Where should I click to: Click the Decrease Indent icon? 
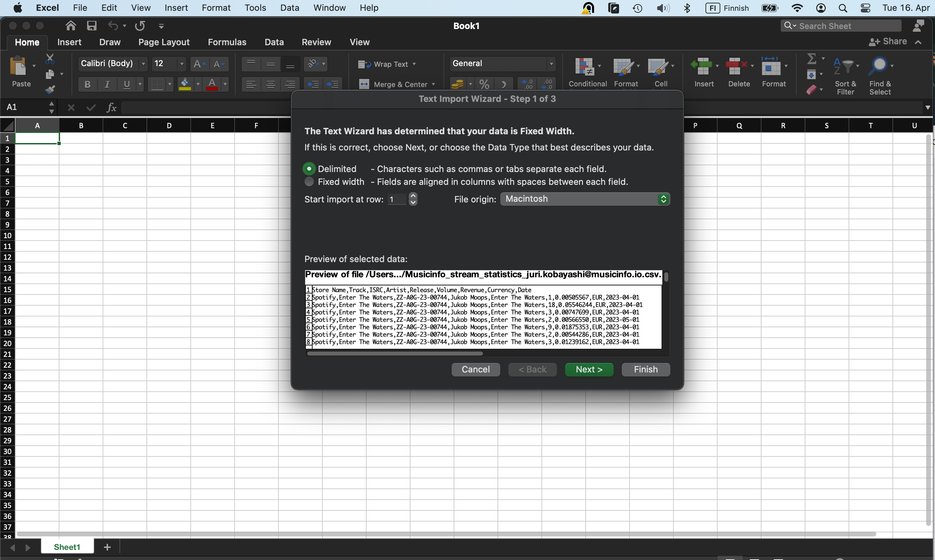tap(313, 84)
